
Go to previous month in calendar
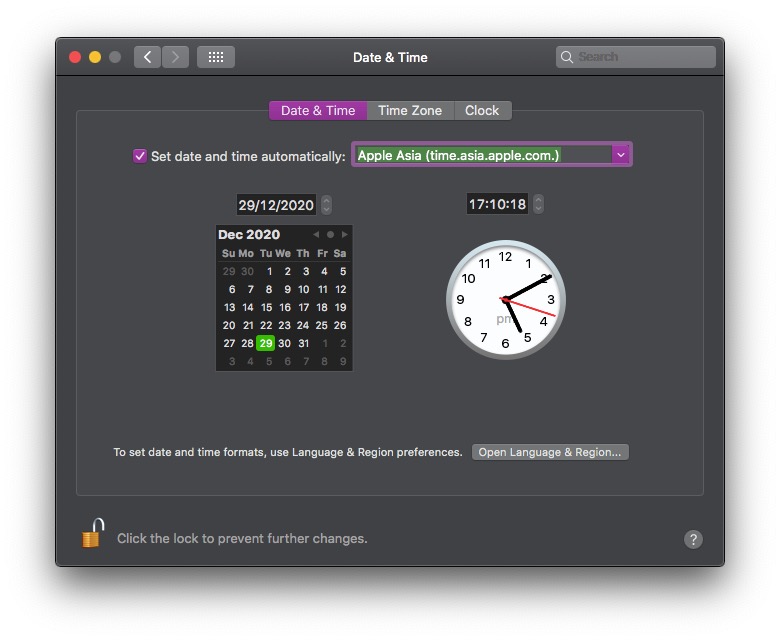click(x=316, y=234)
